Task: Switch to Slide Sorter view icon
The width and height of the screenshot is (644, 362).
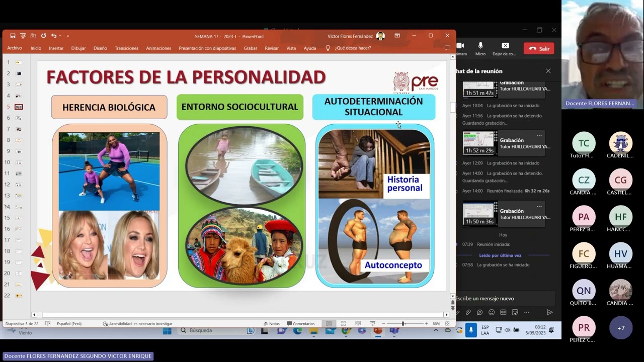Action: [343, 324]
